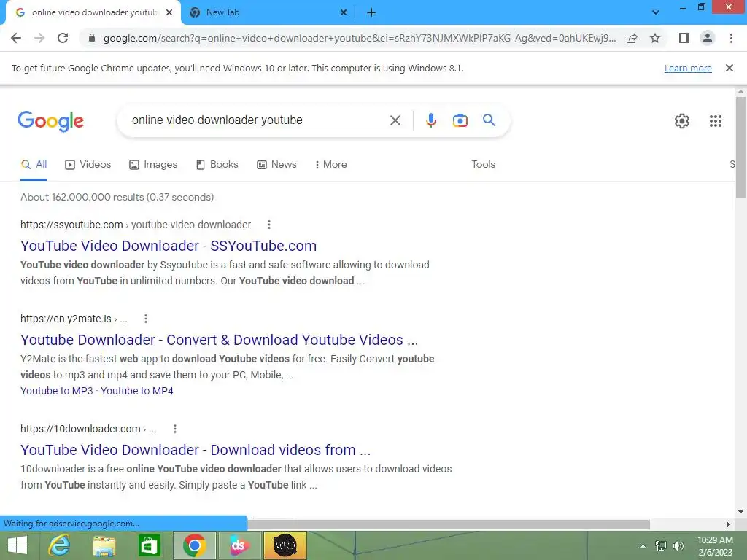The width and height of the screenshot is (747, 560).
Task: Open the pink ds taskbar app
Action: pyautogui.click(x=239, y=545)
